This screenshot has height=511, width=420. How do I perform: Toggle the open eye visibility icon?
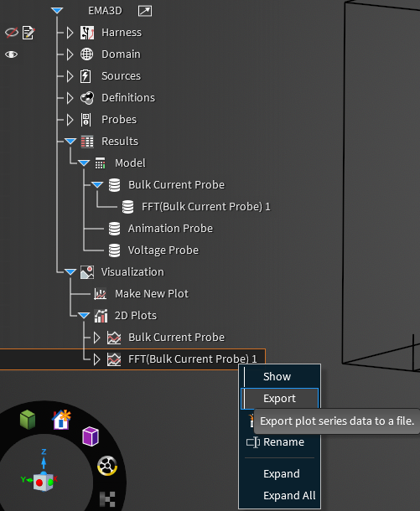click(x=12, y=54)
